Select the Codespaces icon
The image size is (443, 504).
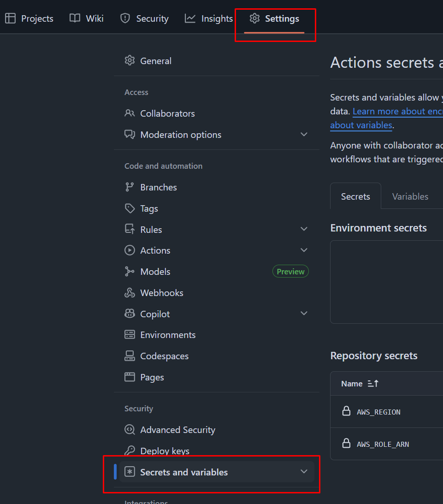pos(130,356)
